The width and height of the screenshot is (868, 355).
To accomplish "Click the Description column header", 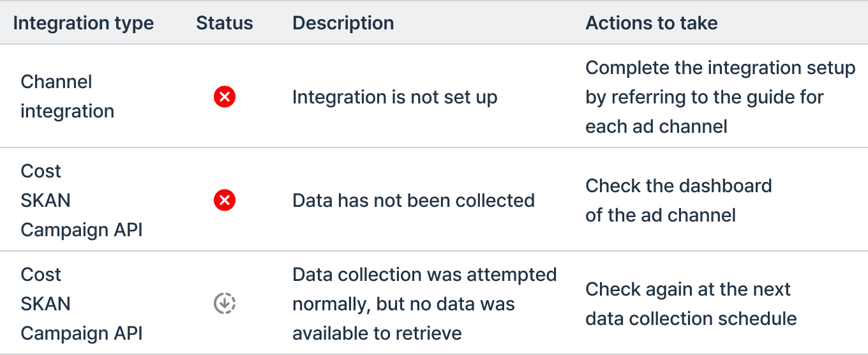I will [x=343, y=24].
